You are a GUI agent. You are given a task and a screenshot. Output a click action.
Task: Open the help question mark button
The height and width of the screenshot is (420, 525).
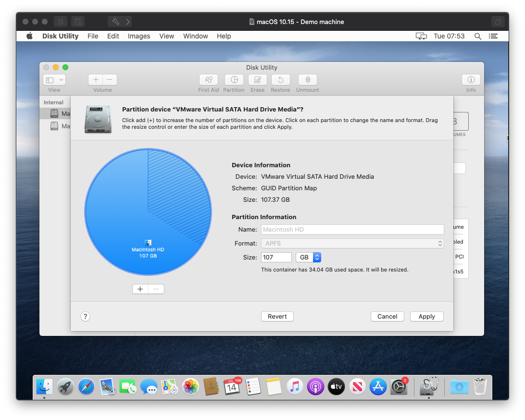[86, 317]
